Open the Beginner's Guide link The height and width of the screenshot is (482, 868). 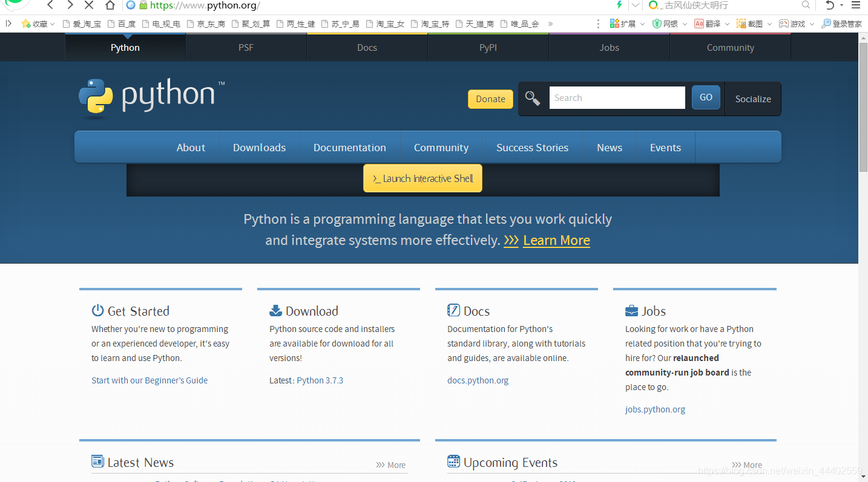click(150, 380)
